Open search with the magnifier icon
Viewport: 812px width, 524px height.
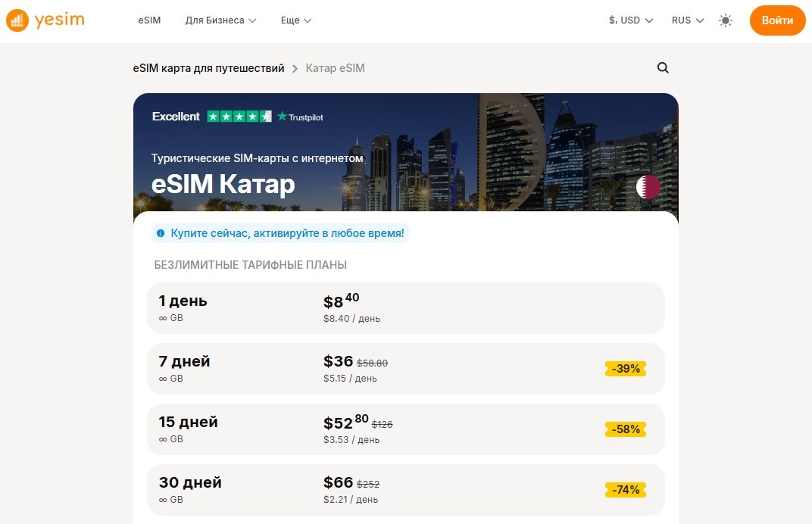click(x=663, y=67)
